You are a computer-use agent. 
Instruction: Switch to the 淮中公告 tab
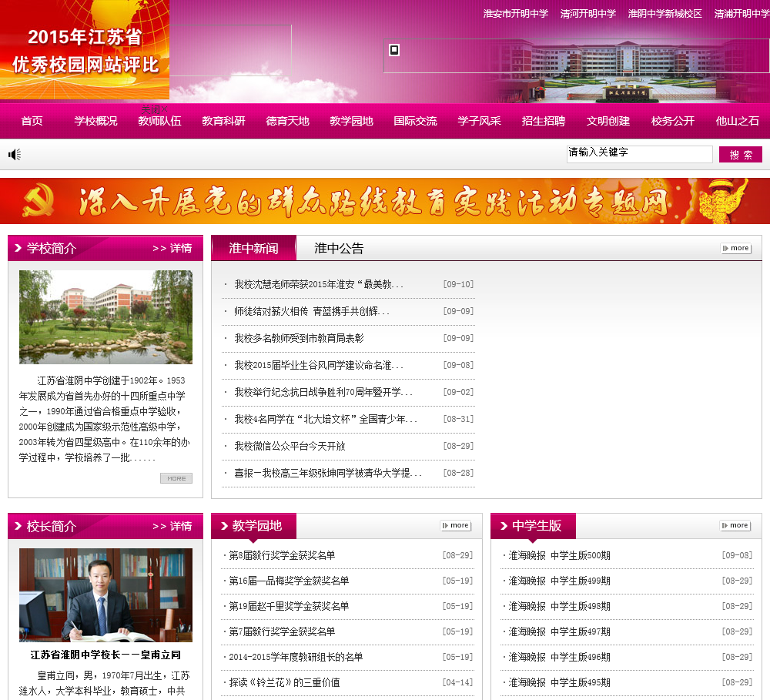pos(339,248)
